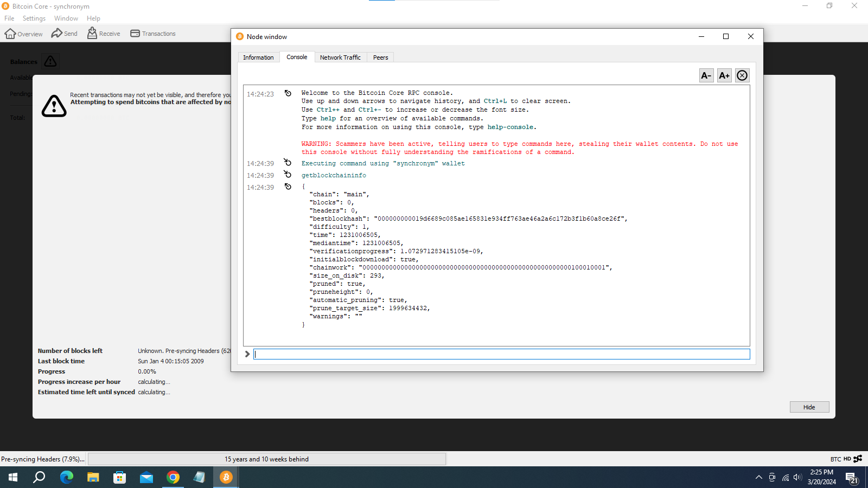
Task: Go to Overview in the main toolbar
Action: (23, 34)
